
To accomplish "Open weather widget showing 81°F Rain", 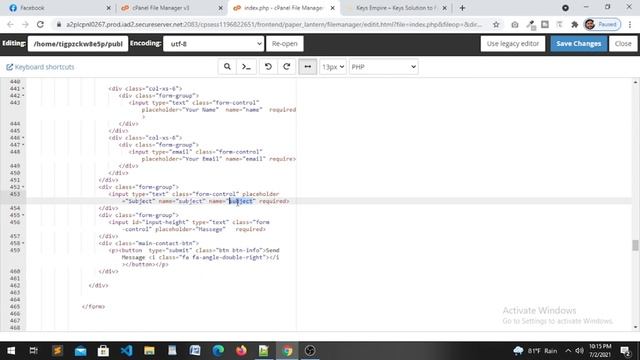I will (x=535, y=351).
